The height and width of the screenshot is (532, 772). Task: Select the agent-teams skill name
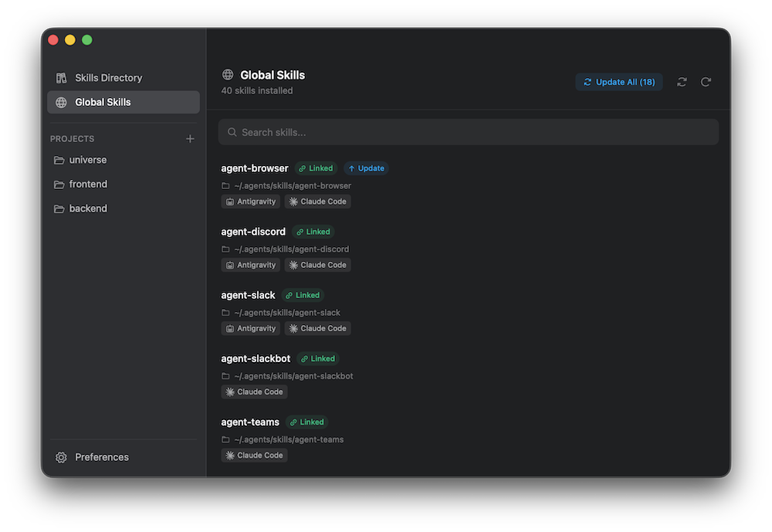[x=250, y=422]
